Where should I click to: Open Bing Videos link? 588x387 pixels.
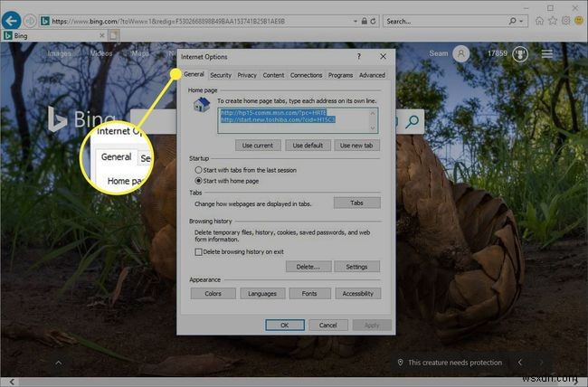pos(101,53)
